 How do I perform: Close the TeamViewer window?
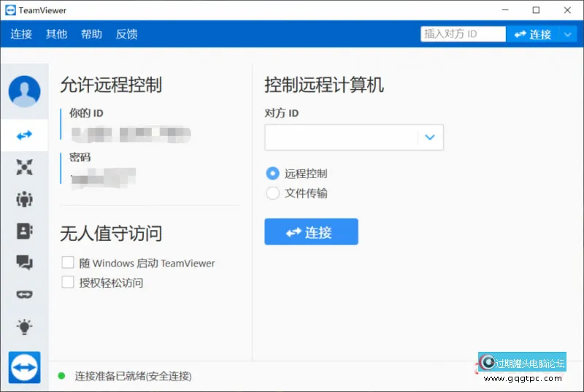click(567, 10)
